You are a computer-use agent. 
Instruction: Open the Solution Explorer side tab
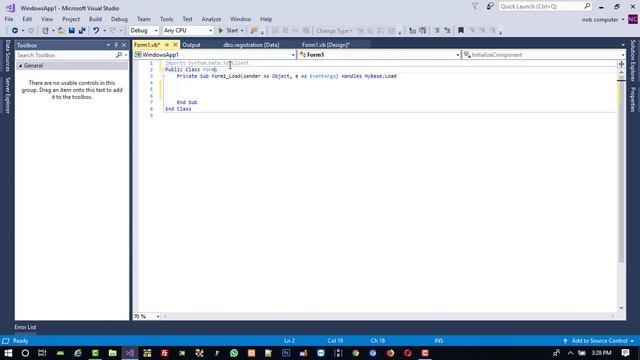(x=633, y=60)
